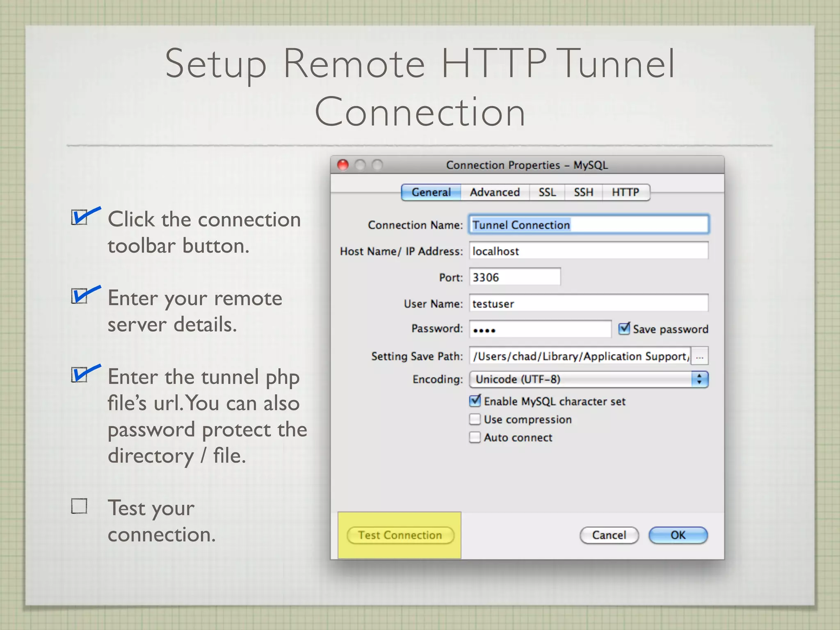
Task: Click the Port field showing 3306
Action: [515, 277]
